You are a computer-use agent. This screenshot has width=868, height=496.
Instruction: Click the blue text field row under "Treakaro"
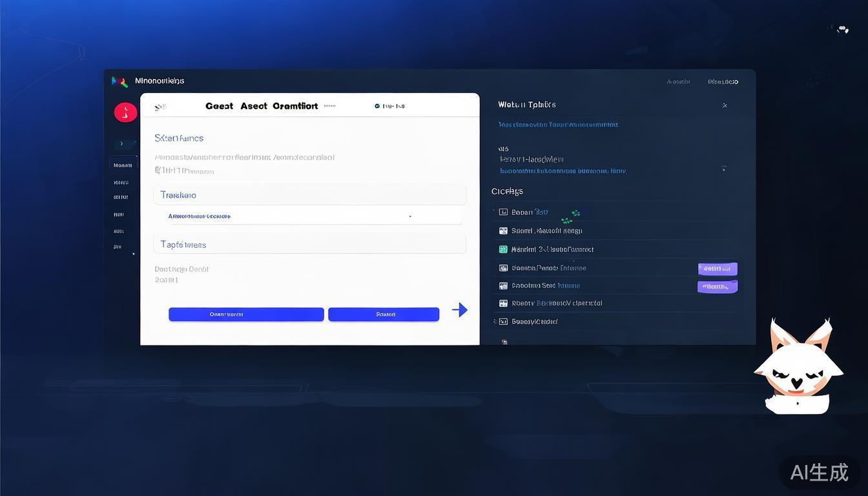tap(308, 216)
